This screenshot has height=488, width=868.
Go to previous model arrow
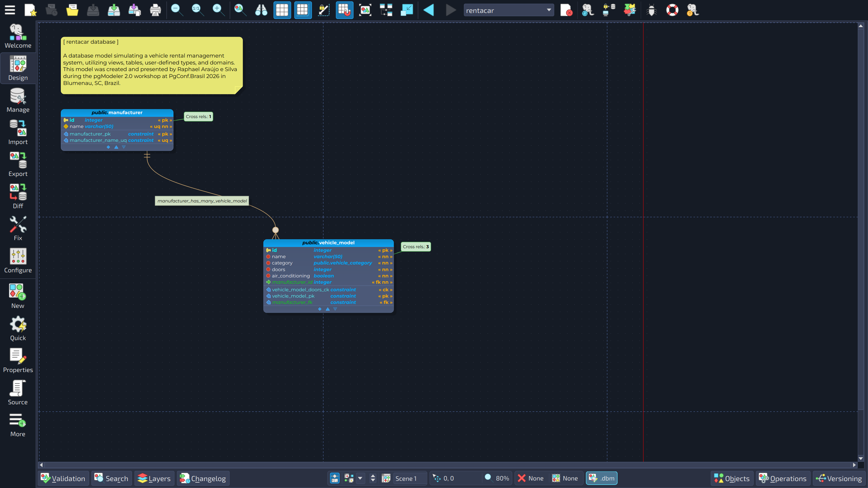point(429,10)
